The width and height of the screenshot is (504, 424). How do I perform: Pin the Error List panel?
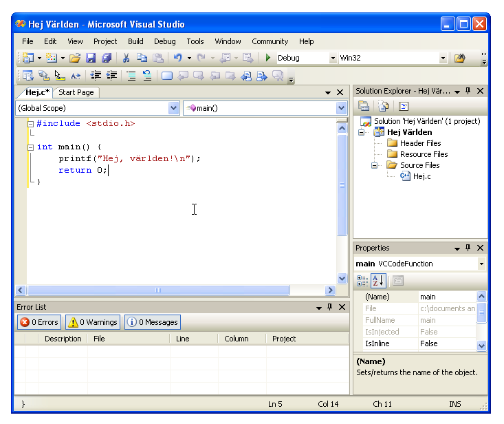click(x=330, y=307)
